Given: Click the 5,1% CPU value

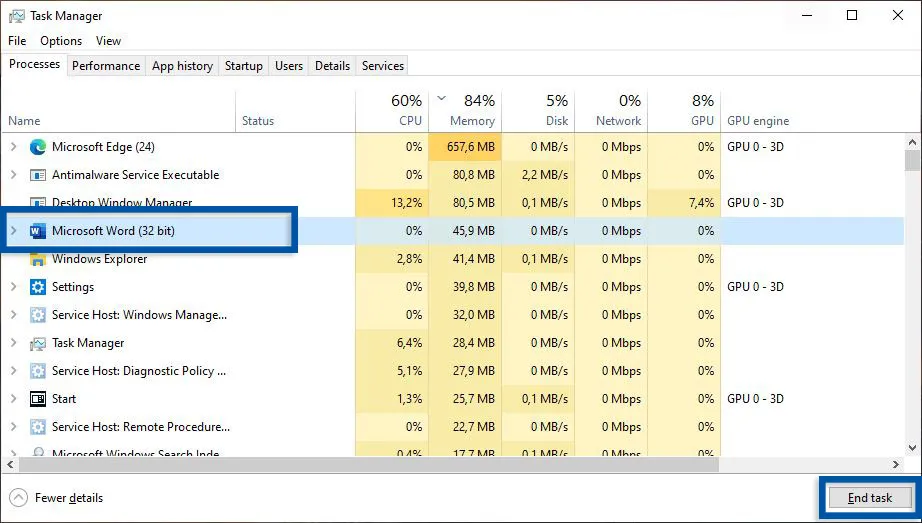Looking at the screenshot, I should point(409,371).
